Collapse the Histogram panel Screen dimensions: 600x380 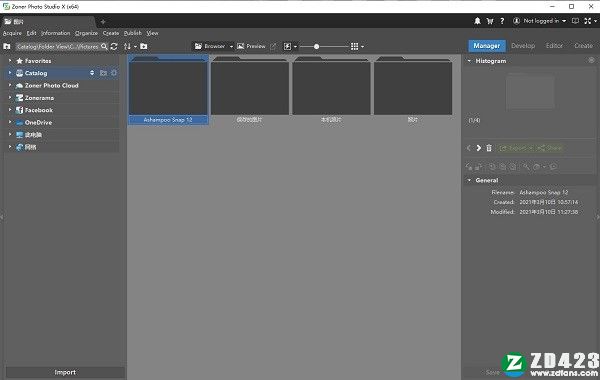pyautogui.click(x=469, y=61)
